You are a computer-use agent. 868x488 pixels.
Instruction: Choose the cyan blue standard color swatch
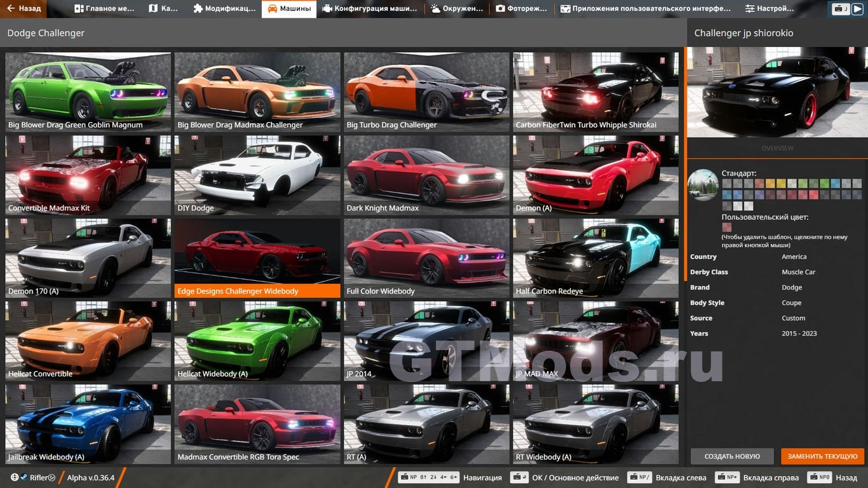[x=836, y=184]
